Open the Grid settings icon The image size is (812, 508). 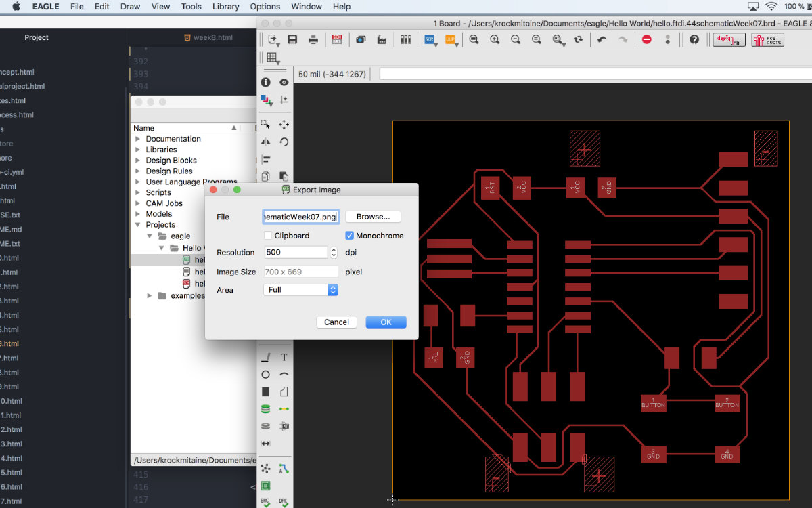tap(272, 58)
